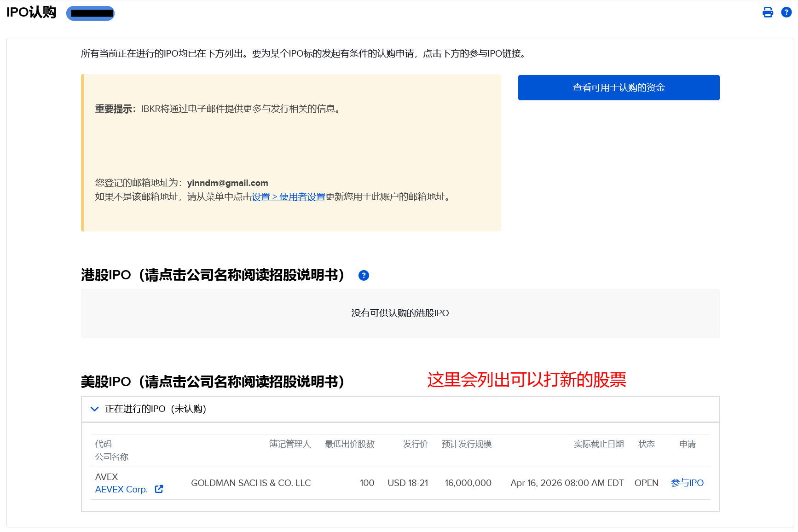Open the account selector beside IPO认购 title

tap(90, 13)
